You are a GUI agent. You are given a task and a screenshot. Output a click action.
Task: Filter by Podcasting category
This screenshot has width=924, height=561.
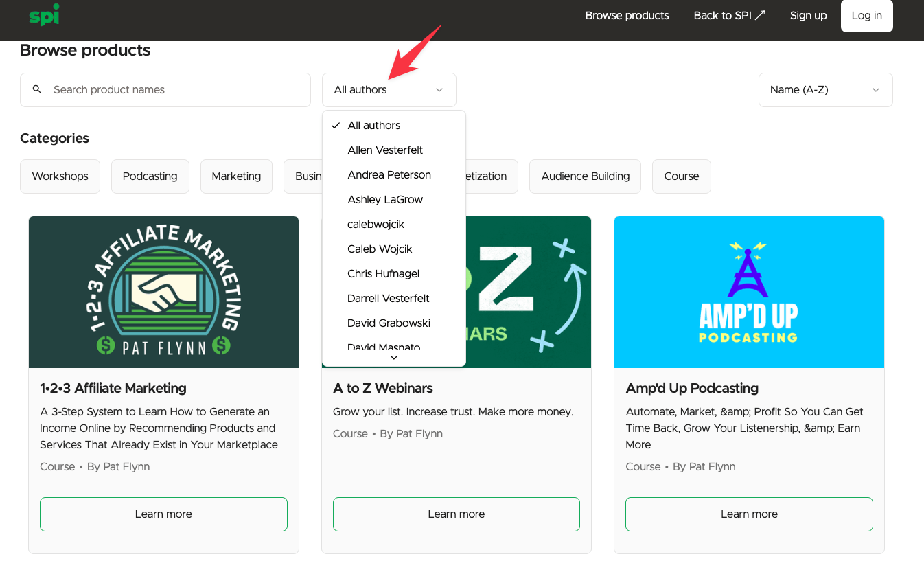[150, 176]
